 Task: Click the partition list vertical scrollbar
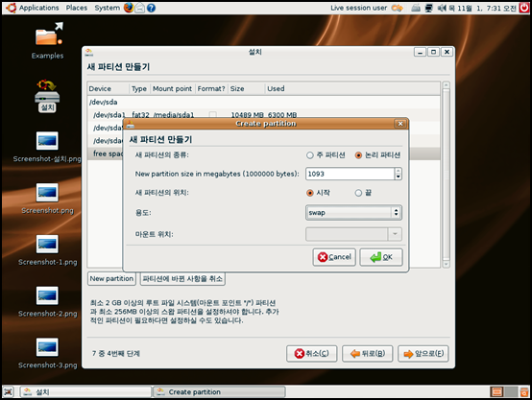(x=447, y=175)
